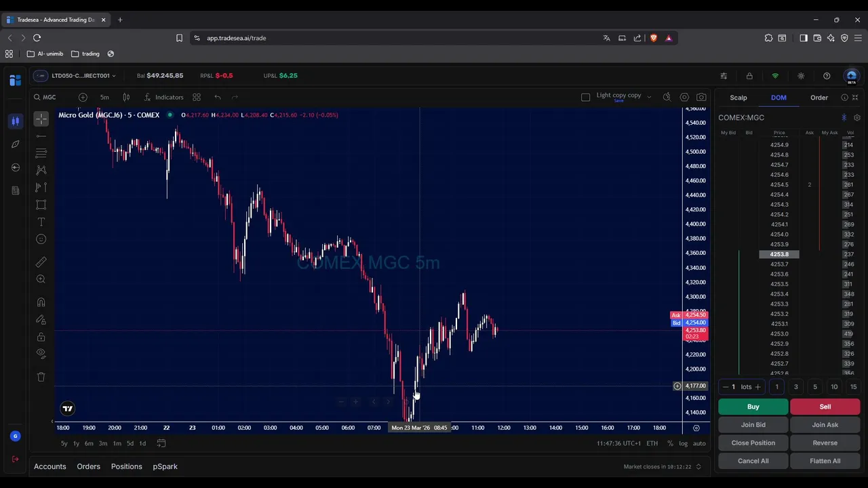Open the Accounts tab

tap(50, 466)
